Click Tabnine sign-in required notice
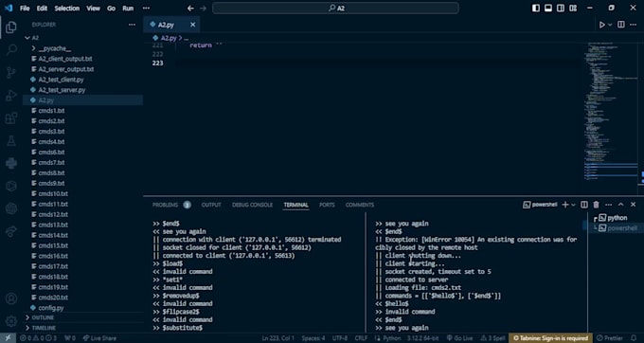 coord(550,338)
